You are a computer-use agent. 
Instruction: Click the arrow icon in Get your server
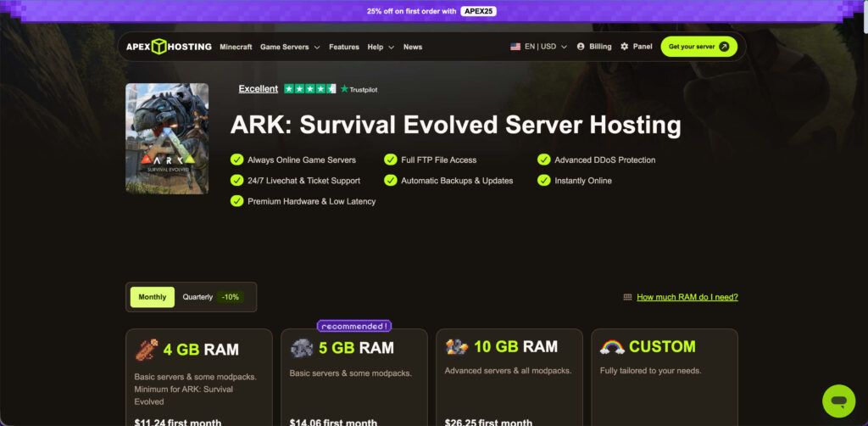724,47
